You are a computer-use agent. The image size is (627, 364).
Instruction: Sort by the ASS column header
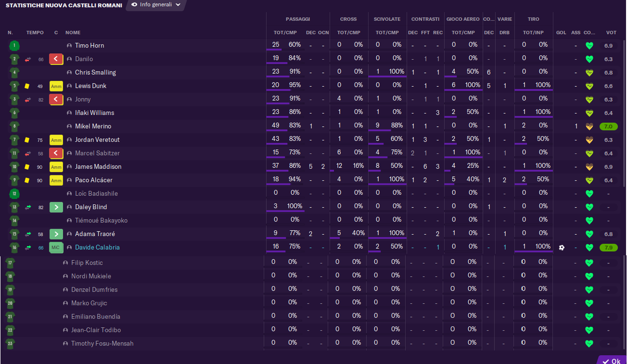576,33
